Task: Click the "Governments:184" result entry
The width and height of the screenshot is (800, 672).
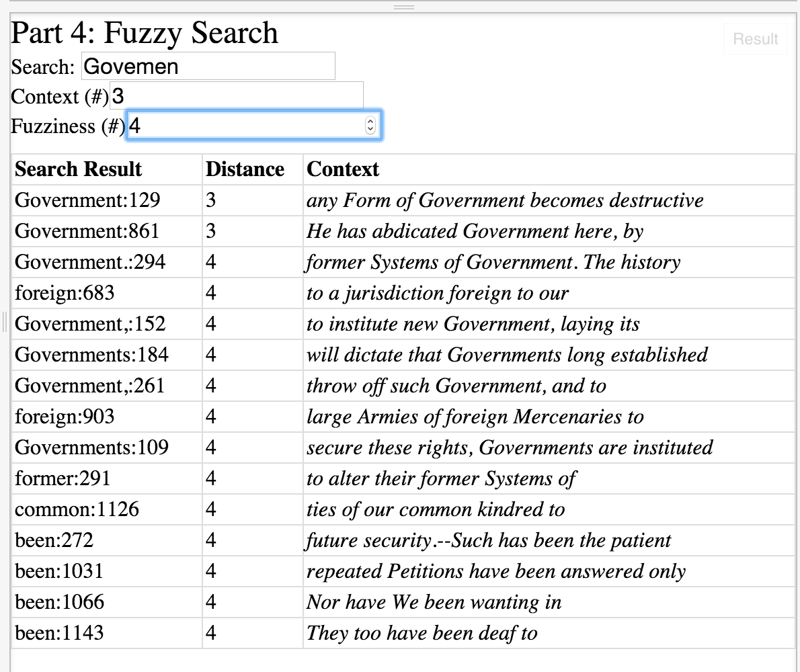Action: (x=91, y=355)
